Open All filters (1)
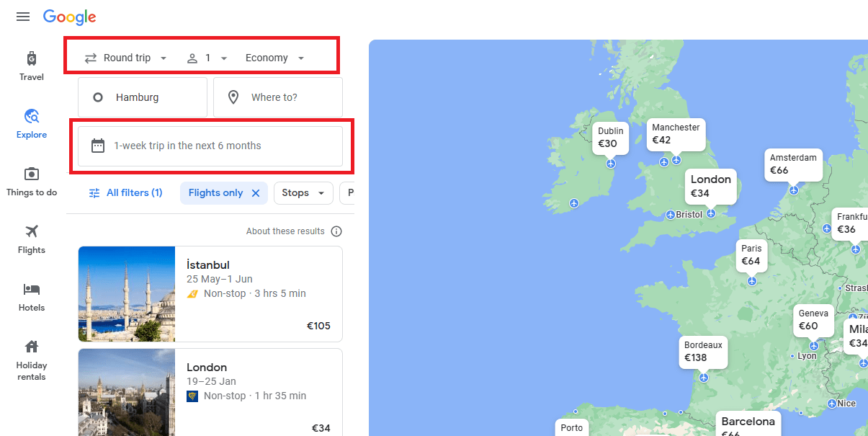 pos(125,193)
